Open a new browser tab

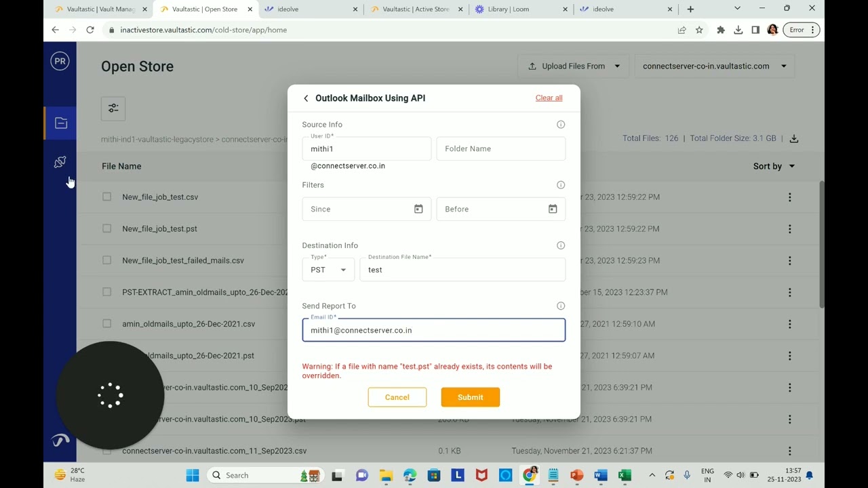click(x=690, y=9)
